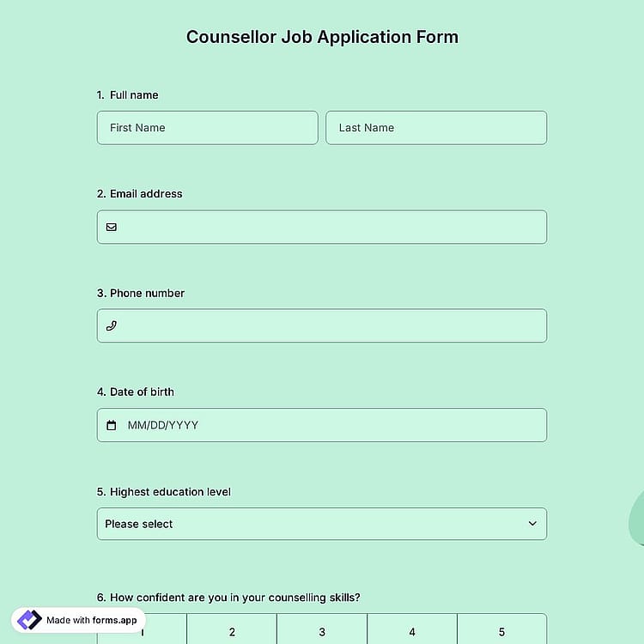This screenshot has width=644, height=644.
Task: Choose confidence rating 4
Action: tap(412, 631)
